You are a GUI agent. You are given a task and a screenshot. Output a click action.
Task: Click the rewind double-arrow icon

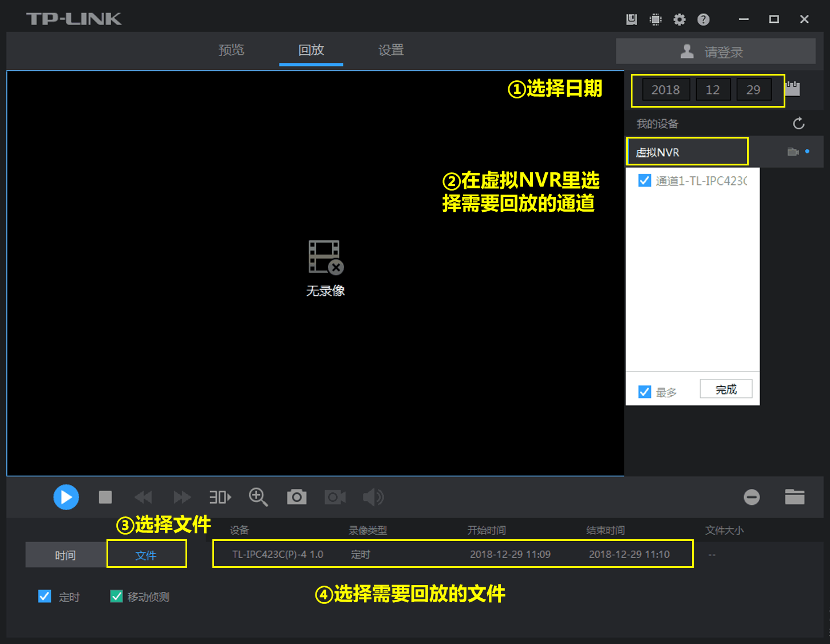[144, 497]
